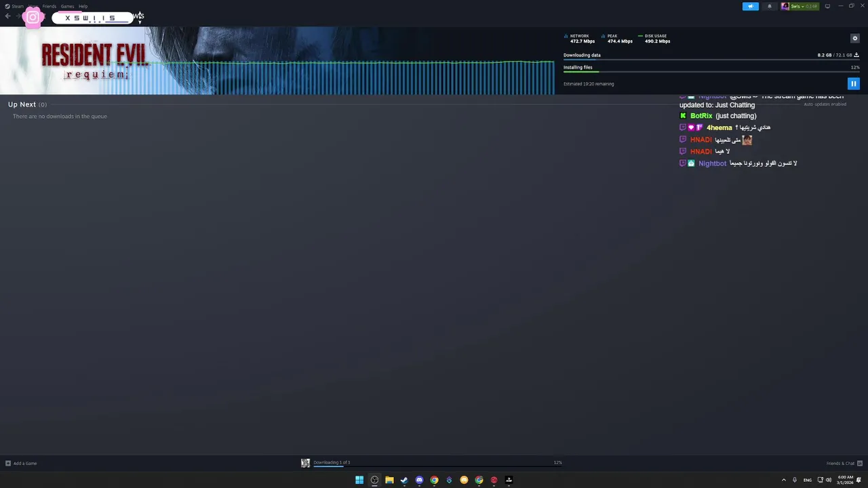Select the NETWORK speed stat
Screen dimensions: 868x488
(580, 39)
